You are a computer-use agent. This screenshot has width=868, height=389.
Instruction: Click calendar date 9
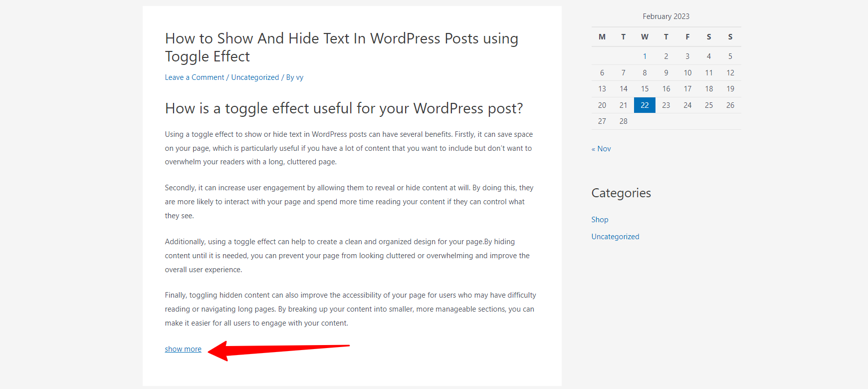(666, 73)
